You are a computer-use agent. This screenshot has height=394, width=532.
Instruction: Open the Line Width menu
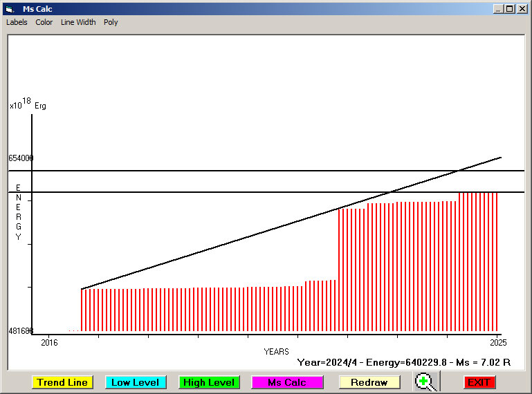pyautogui.click(x=78, y=22)
